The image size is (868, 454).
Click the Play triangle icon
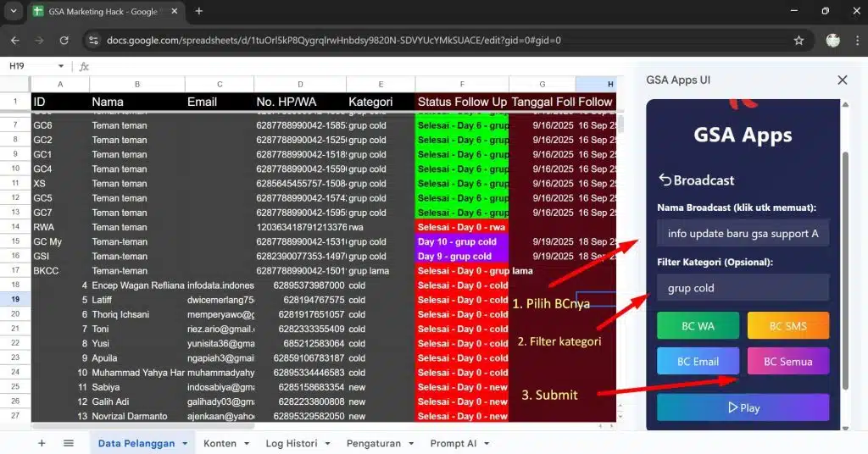[732, 407]
